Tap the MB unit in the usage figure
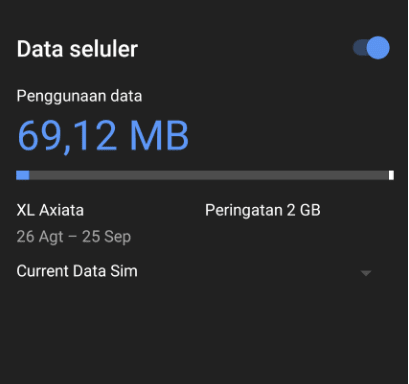This screenshot has width=409, height=384. coord(159,135)
